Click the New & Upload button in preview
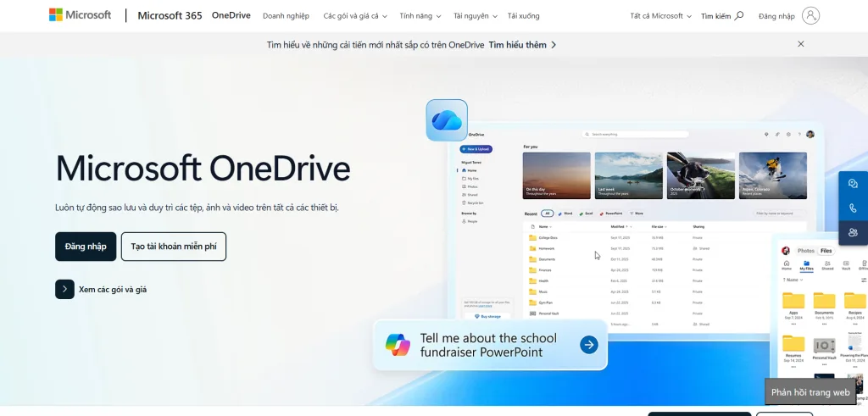 pyautogui.click(x=476, y=149)
